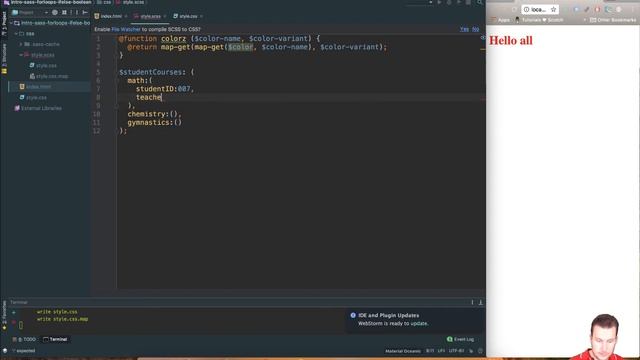Toggle fold marker at the math map line
Screen dimensions: 640x360
click(x=117, y=80)
